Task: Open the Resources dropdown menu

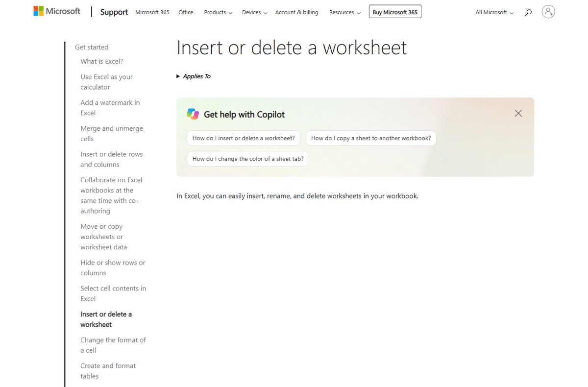Action: point(345,12)
